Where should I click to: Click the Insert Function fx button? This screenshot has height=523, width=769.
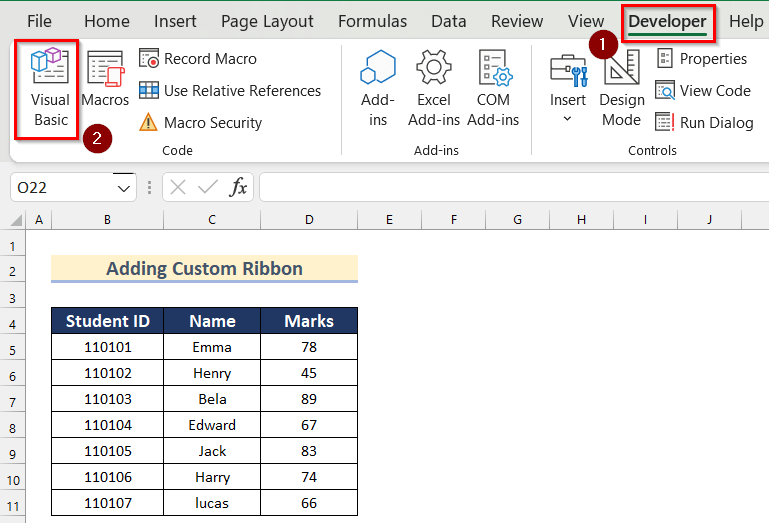(x=239, y=187)
